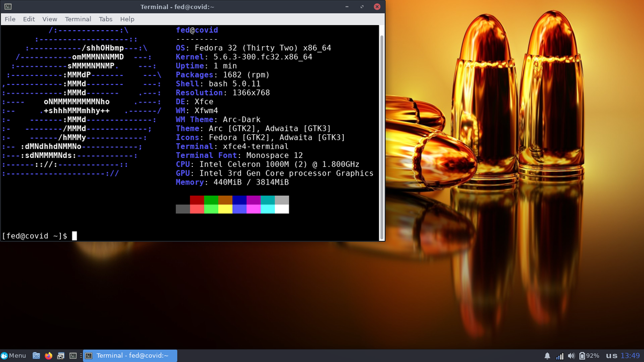Click the battery 92% indicator
The width and height of the screenshot is (644, 362).
click(x=589, y=355)
